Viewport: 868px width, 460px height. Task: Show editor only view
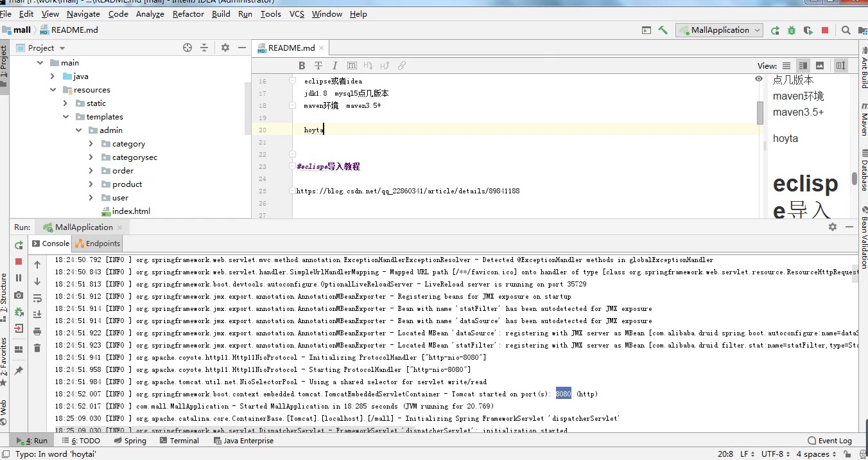click(786, 66)
